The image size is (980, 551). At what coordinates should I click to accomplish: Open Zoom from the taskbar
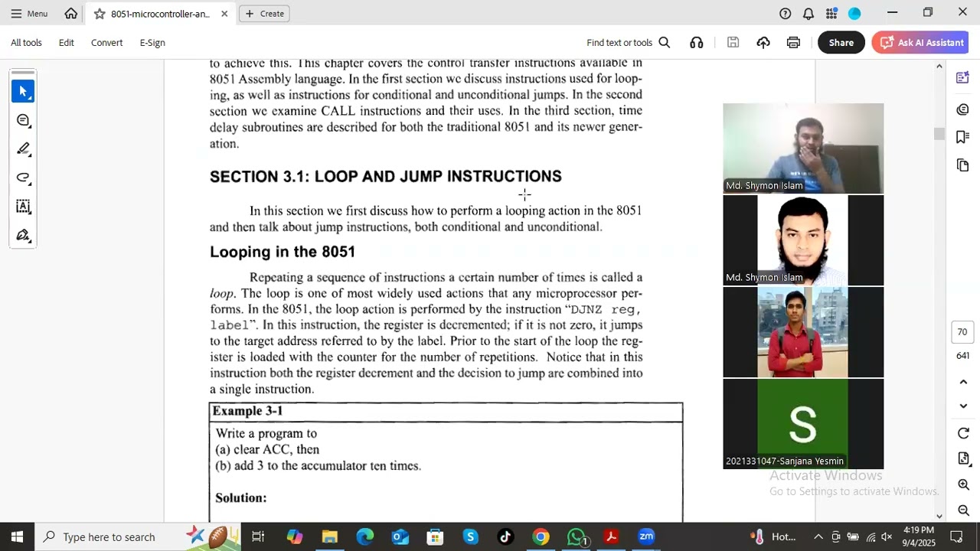pos(646,537)
